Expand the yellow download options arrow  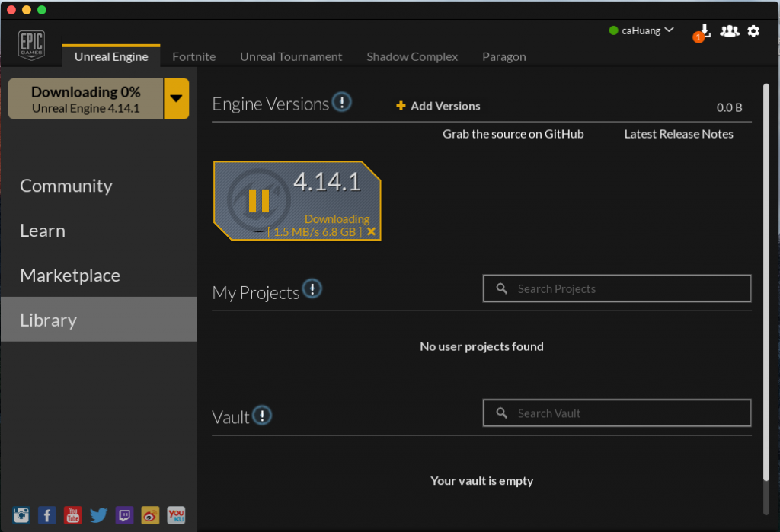tap(176, 98)
